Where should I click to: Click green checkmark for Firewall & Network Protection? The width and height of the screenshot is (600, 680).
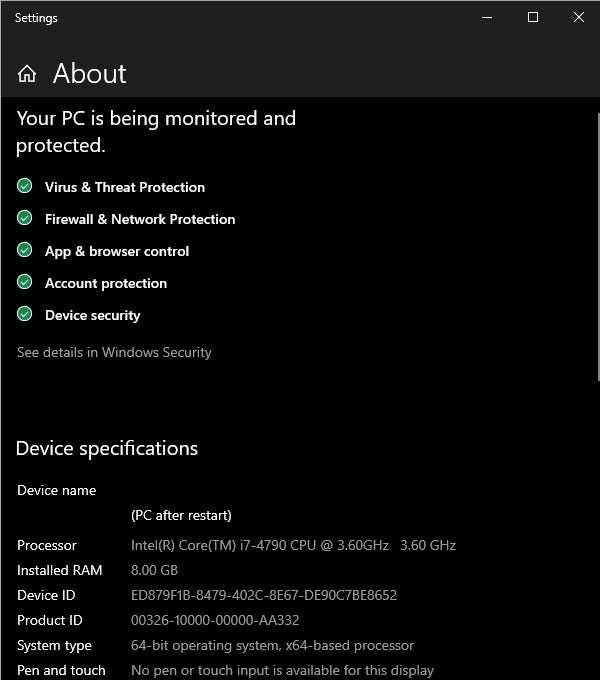(25, 218)
